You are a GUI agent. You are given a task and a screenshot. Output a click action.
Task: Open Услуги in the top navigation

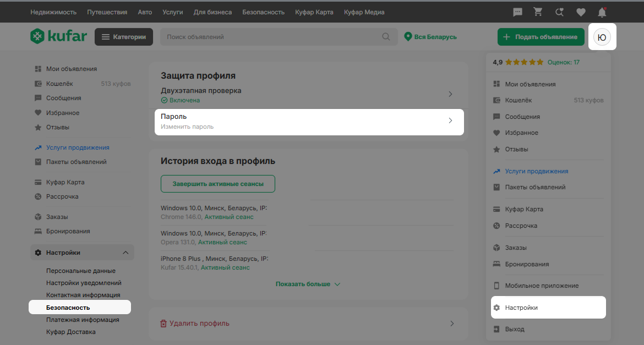click(173, 12)
